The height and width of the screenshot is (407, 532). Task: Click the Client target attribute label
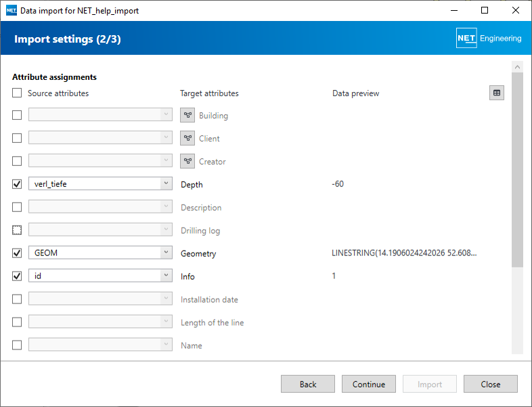pos(209,139)
